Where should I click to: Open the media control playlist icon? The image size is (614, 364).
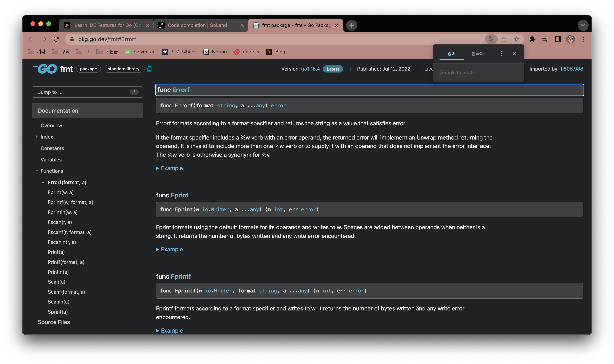pyautogui.click(x=545, y=39)
